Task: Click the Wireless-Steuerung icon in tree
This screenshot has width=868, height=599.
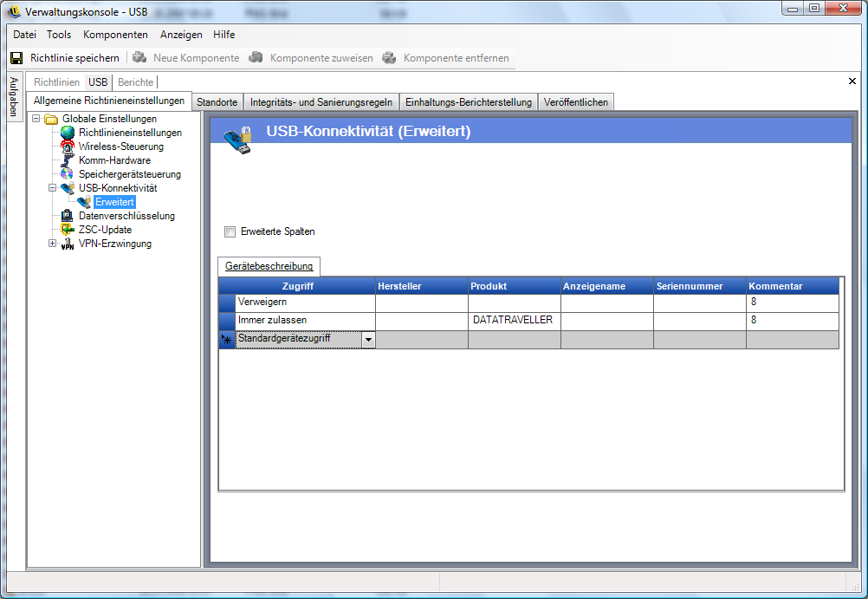Action: pyautogui.click(x=68, y=146)
